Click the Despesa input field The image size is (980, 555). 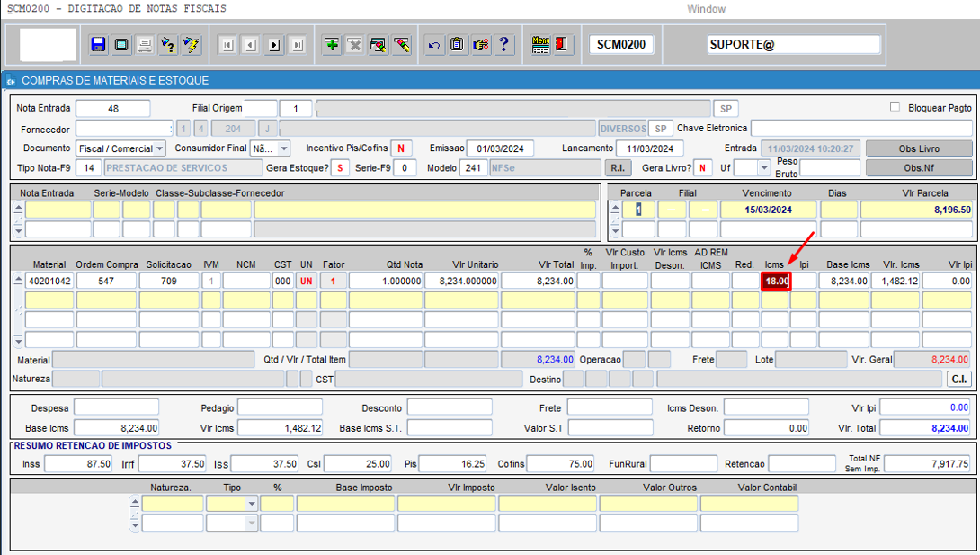click(x=116, y=407)
